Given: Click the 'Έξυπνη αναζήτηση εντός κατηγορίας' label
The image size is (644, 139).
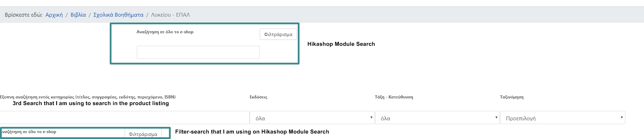Looking at the screenshot, I should pos(88,97).
